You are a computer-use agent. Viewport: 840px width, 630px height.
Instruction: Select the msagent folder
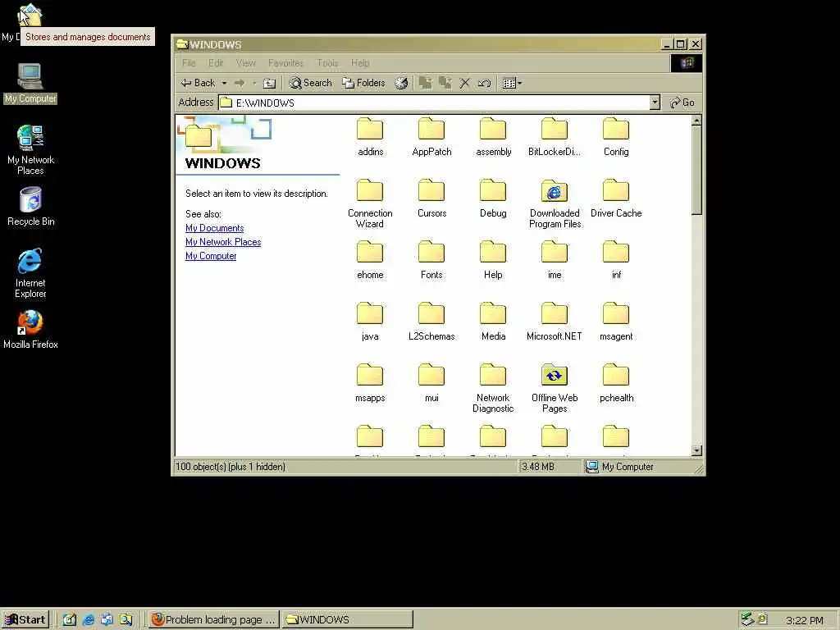click(616, 322)
